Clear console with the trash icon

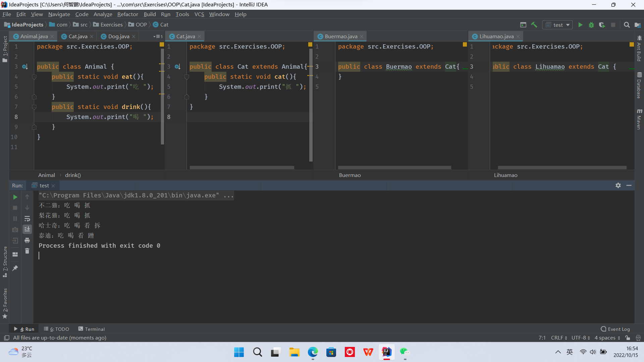pyautogui.click(x=27, y=251)
